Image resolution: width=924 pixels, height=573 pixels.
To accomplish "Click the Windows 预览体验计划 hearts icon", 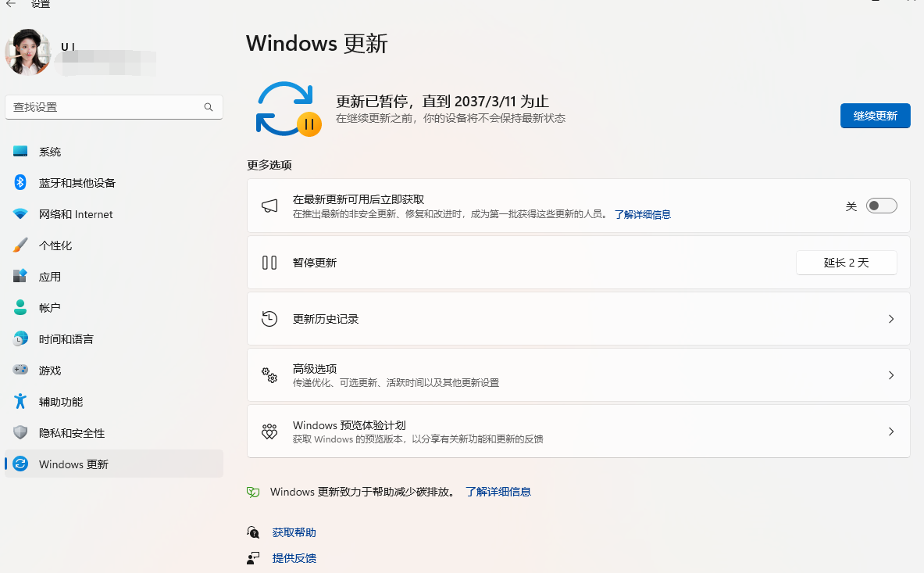I will (x=269, y=432).
